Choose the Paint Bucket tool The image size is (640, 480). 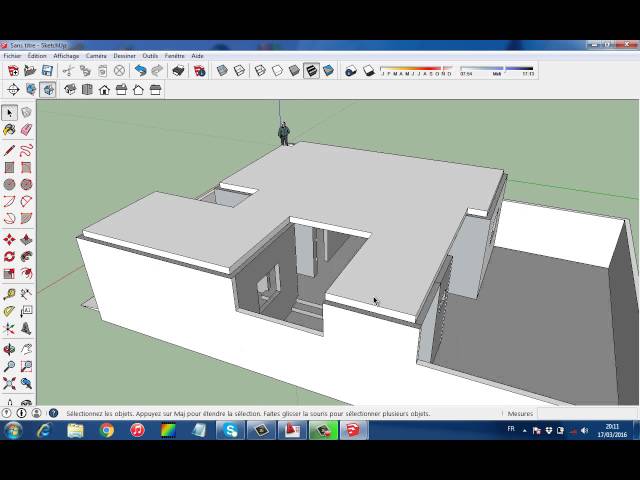click(x=10, y=130)
